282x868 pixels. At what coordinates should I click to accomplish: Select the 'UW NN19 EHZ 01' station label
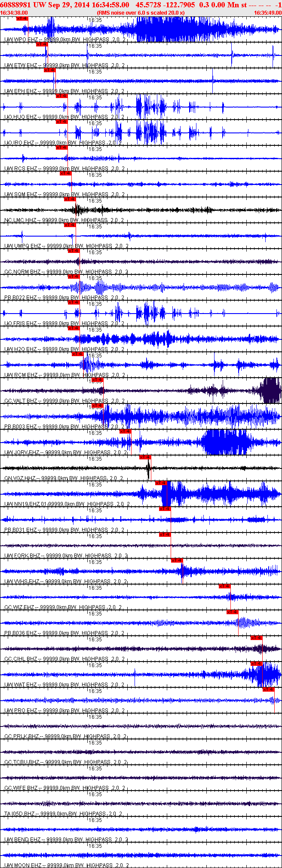coord(26,504)
